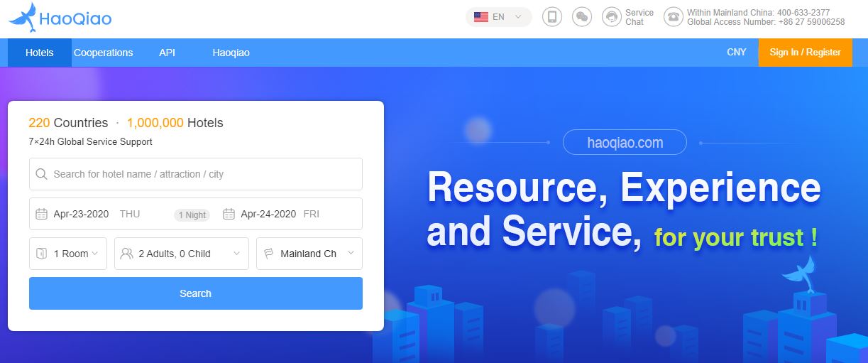Expand the 1 Room dropdown
The width and height of the screenshot is (868, 363).
68,254
